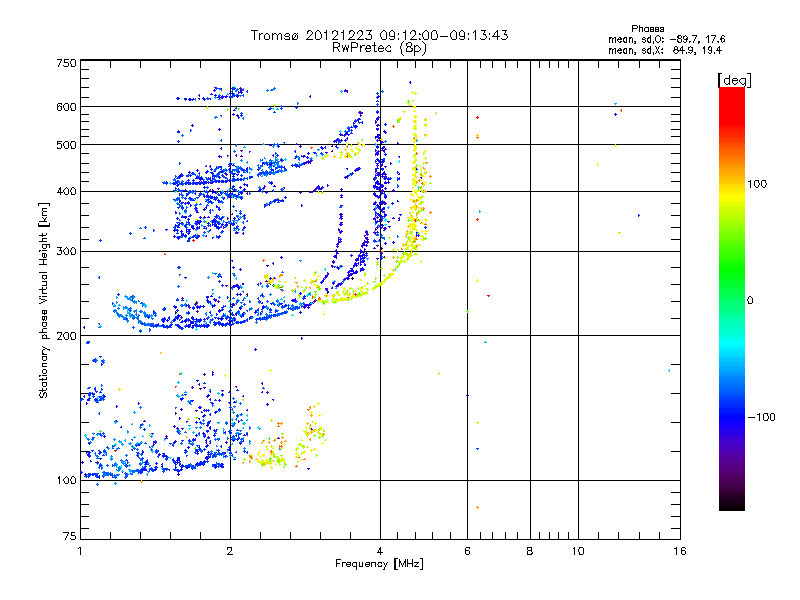Click the y-axis tick label '400'

point(66,191)
